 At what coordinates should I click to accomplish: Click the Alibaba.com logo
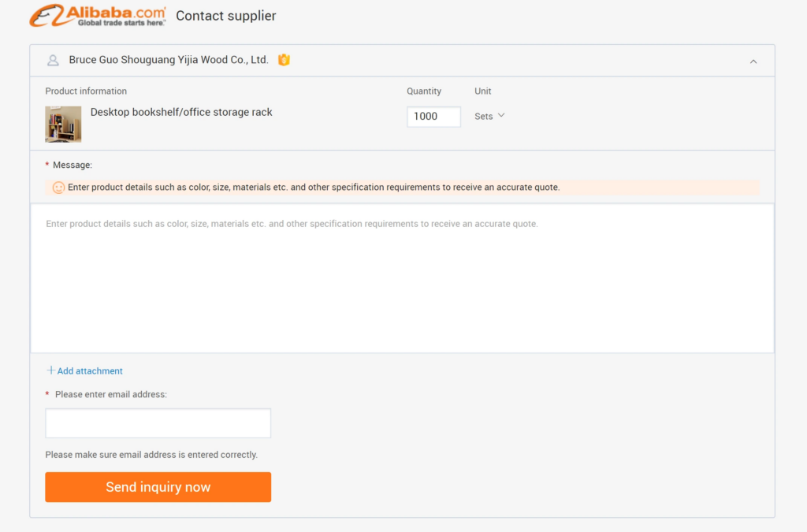click(96, 14)
